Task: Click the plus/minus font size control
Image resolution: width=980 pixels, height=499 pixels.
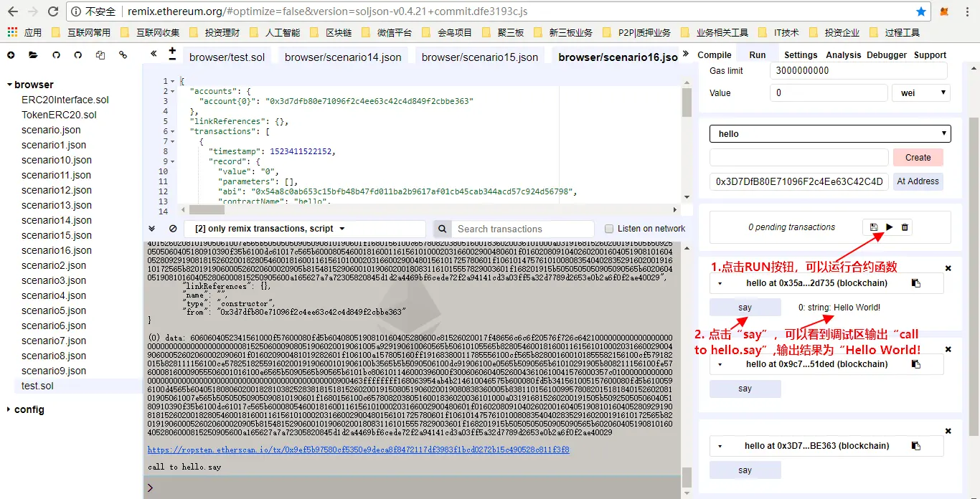Action: click(172, 54)
